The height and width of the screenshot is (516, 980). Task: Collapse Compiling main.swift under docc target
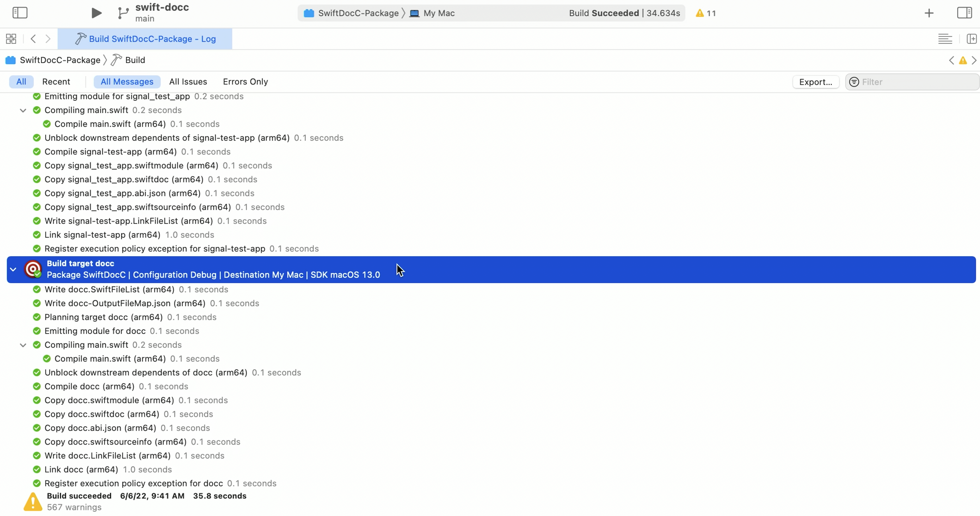[23, 345]
